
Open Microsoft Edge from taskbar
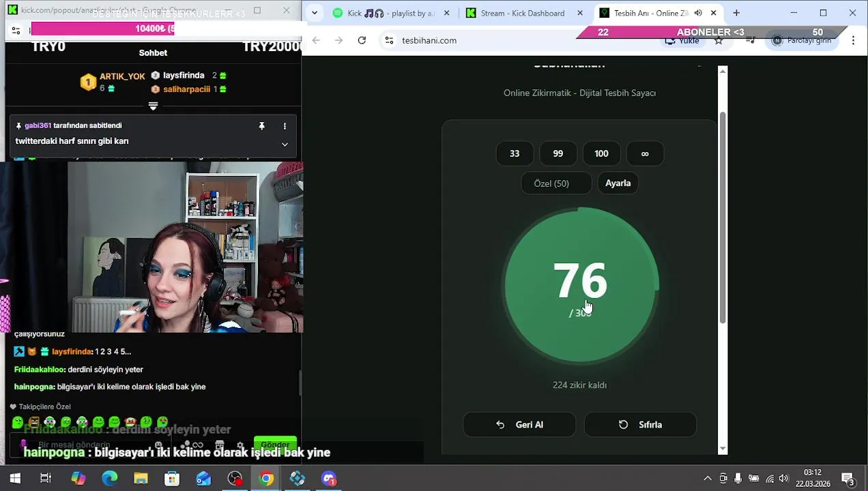110,479
